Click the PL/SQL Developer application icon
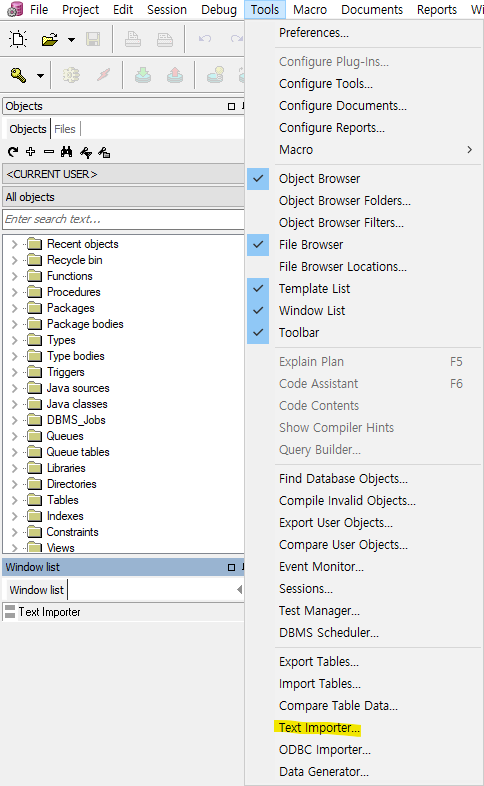 pos(15,9)
